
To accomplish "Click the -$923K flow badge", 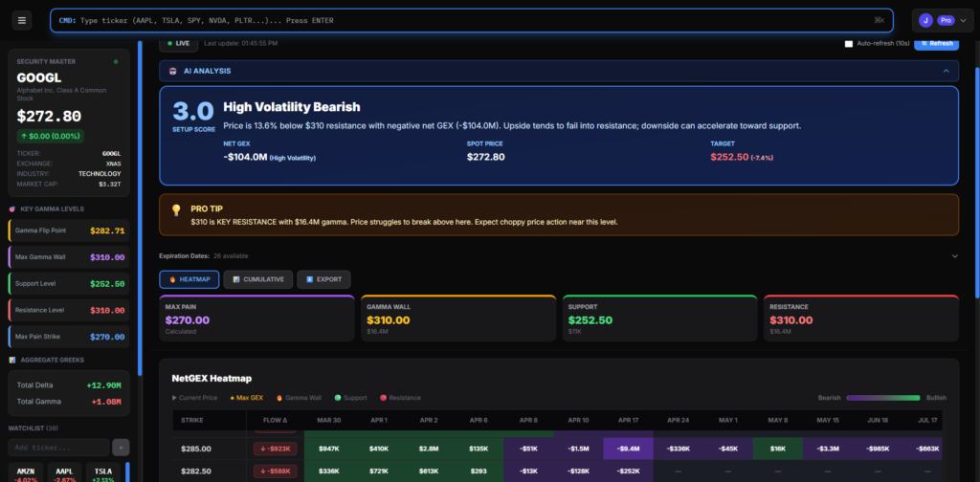I will coord(276,449).
